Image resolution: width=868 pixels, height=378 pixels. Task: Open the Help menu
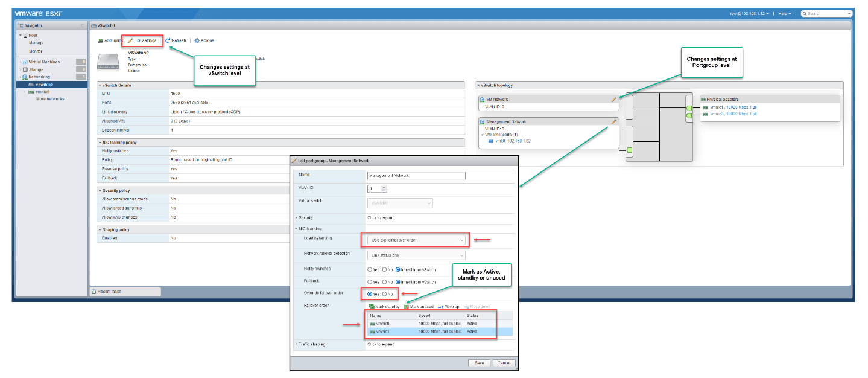coord(785,13)
